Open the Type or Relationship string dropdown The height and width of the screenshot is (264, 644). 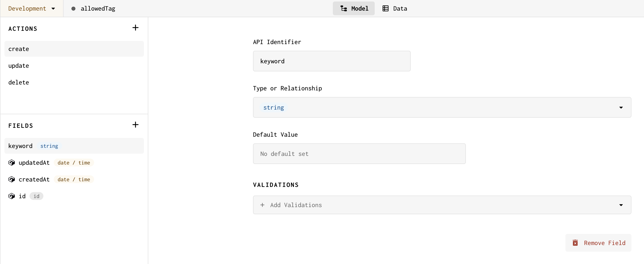621,107
